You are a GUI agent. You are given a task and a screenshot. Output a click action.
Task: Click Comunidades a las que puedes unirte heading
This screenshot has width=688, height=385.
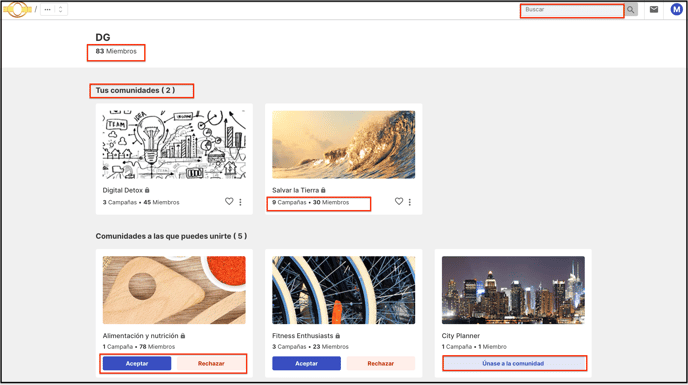171,236
